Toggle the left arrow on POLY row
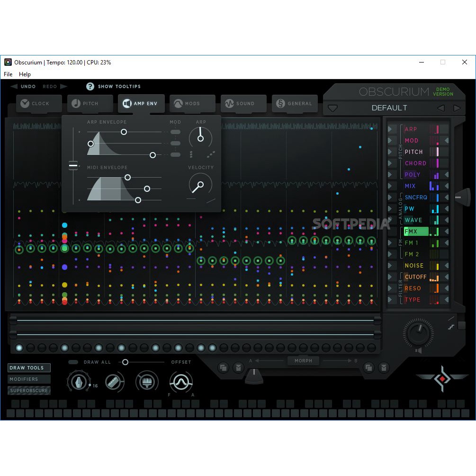This screenshot has height=476, width=476. 446,175
